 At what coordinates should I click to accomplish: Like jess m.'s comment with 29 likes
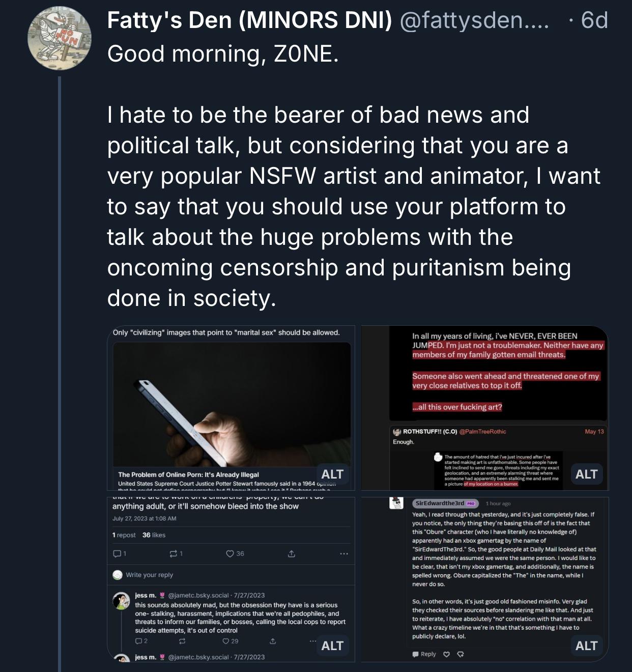226,641
